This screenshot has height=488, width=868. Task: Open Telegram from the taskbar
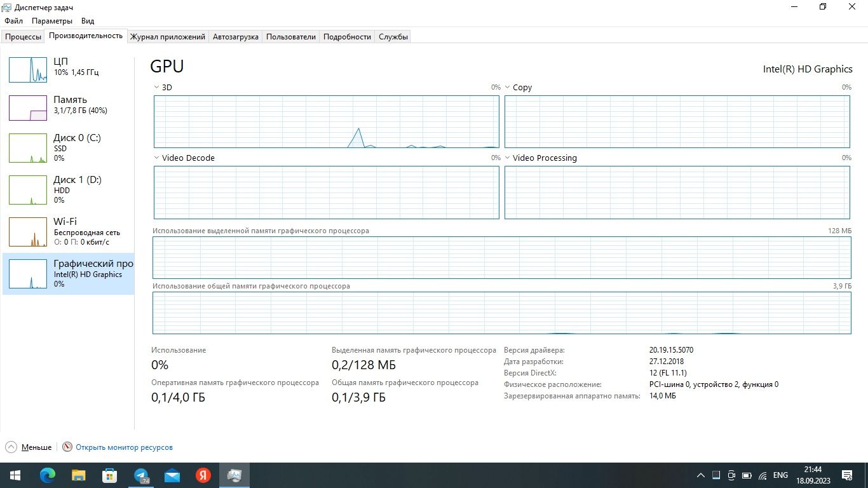coord(141,475)
